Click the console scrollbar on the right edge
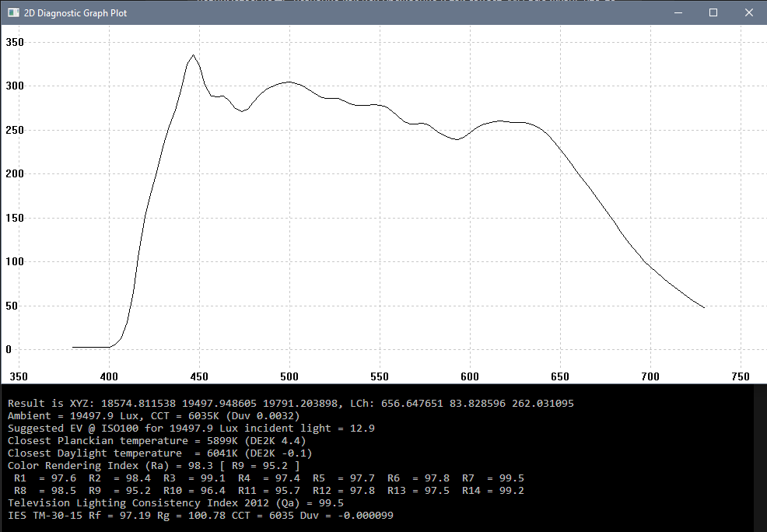The image size is (767, 532). pyautogui.click(x=760, y=457)
